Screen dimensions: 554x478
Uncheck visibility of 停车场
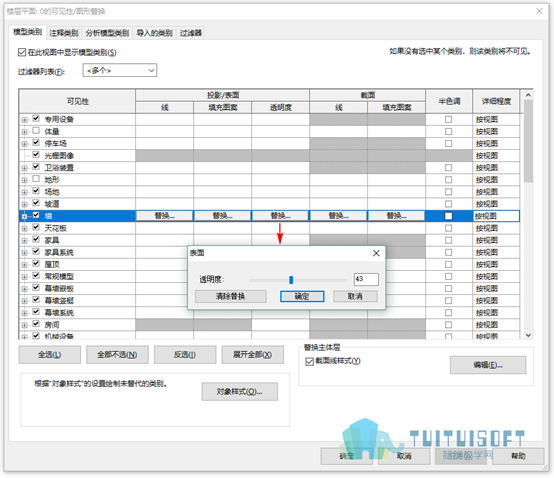[x=36, y=142]
